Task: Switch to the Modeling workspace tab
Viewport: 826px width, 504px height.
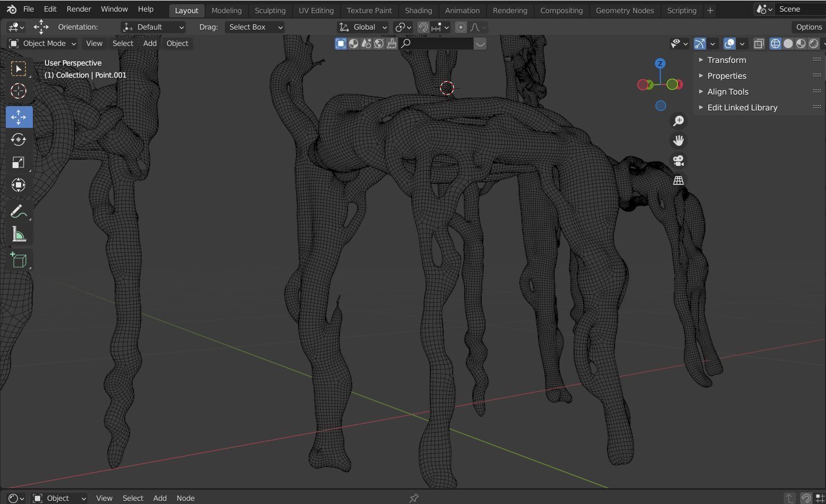Action: click(x=226, y=11)
